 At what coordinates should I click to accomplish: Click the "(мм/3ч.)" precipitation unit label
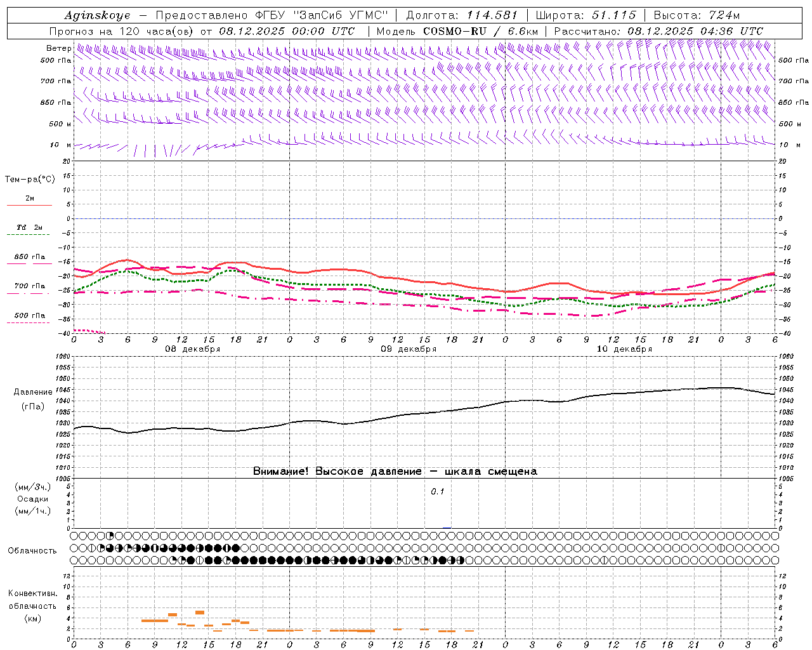(x=33, y=487)
